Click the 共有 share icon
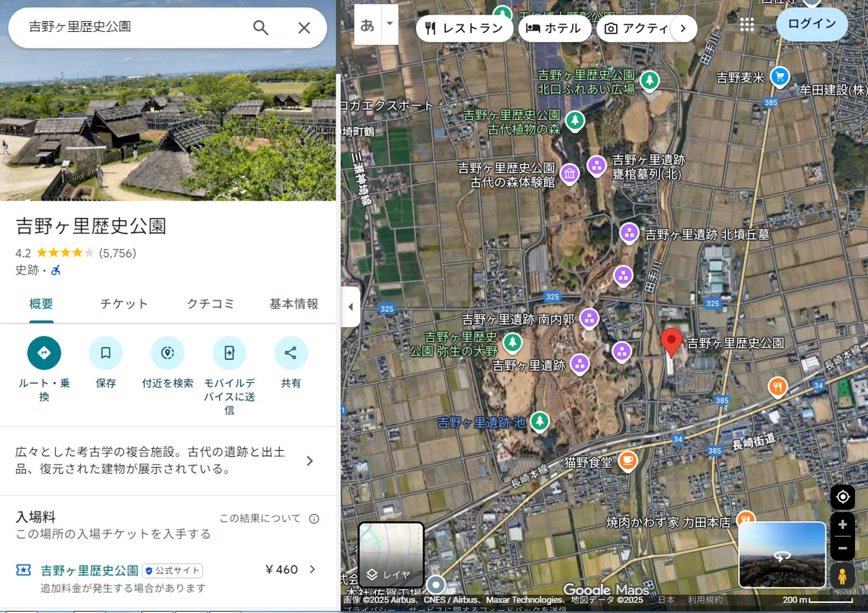Image resolution: width=868 pixels, height=613 pixels. click(x=291, y=353)
